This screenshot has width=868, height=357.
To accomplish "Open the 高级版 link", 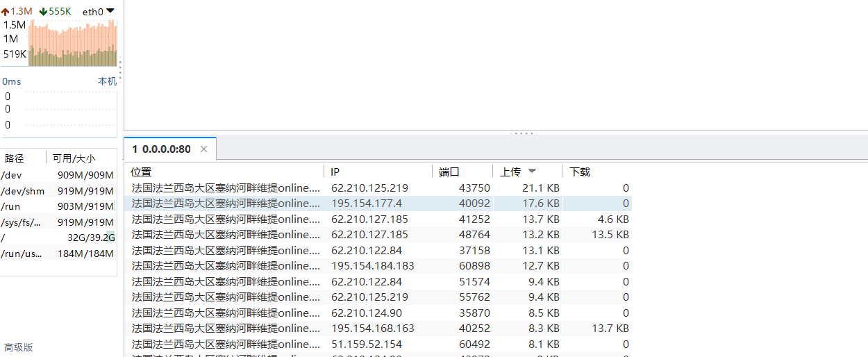I will (x=19, y=347).
